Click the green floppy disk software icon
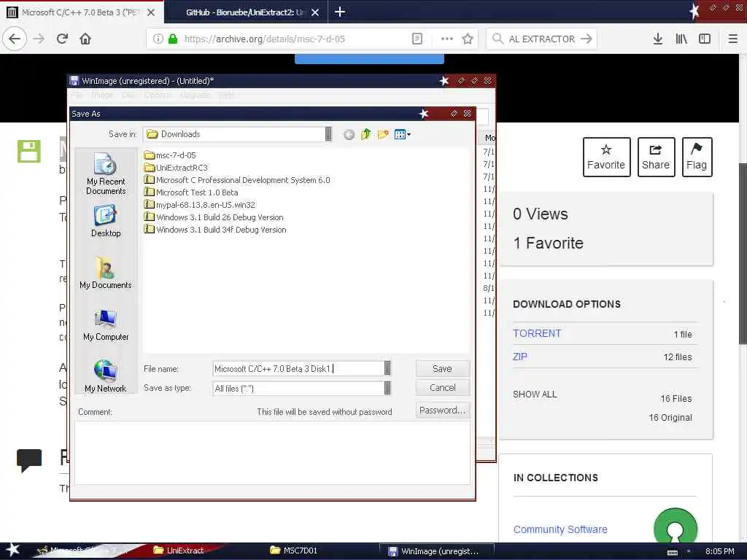This screenshot has width=747, height=560. (x=29, y=152)
